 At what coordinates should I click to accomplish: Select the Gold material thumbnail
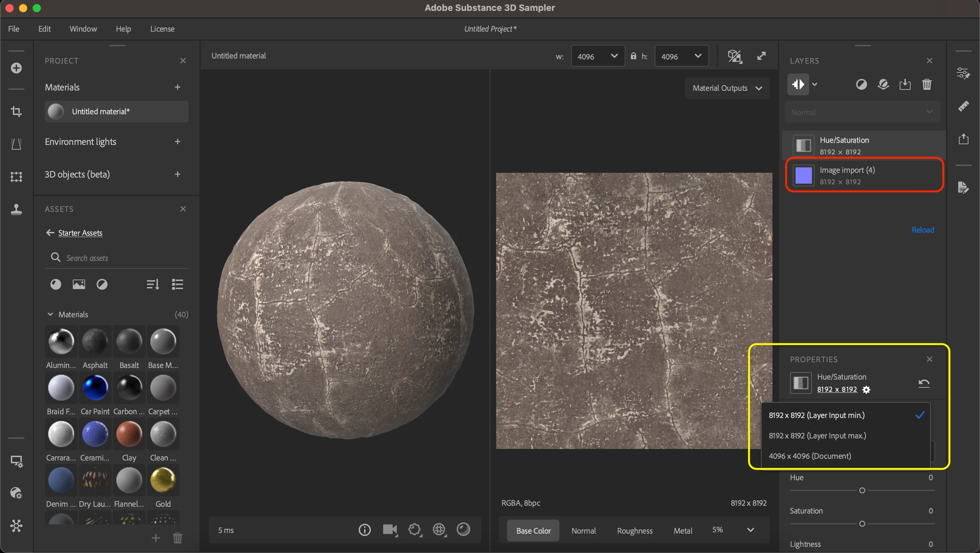pos(163,480)
